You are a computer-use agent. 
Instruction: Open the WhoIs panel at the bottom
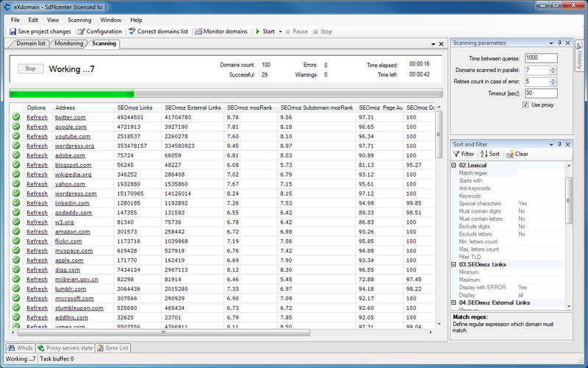(x=20, y=347)
